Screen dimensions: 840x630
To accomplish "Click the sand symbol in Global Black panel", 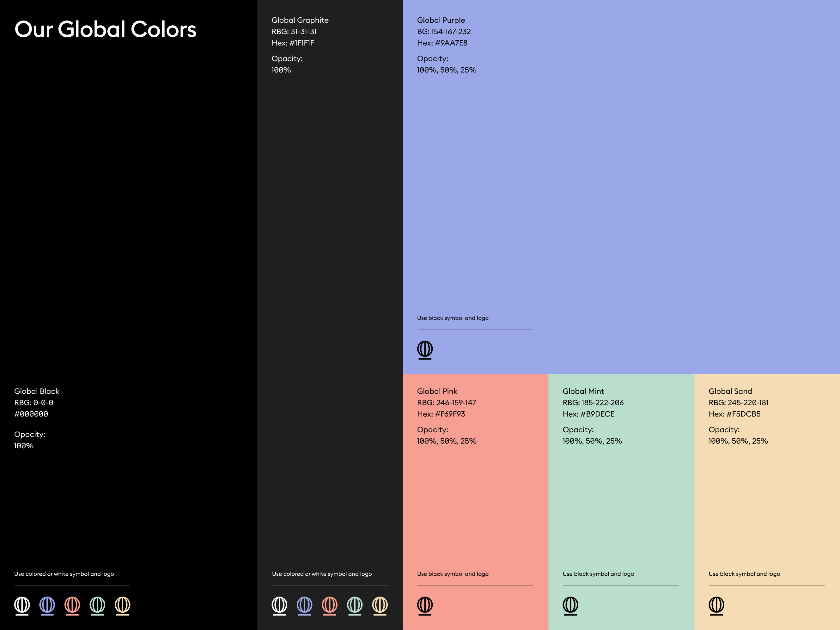I will point(122,606).
